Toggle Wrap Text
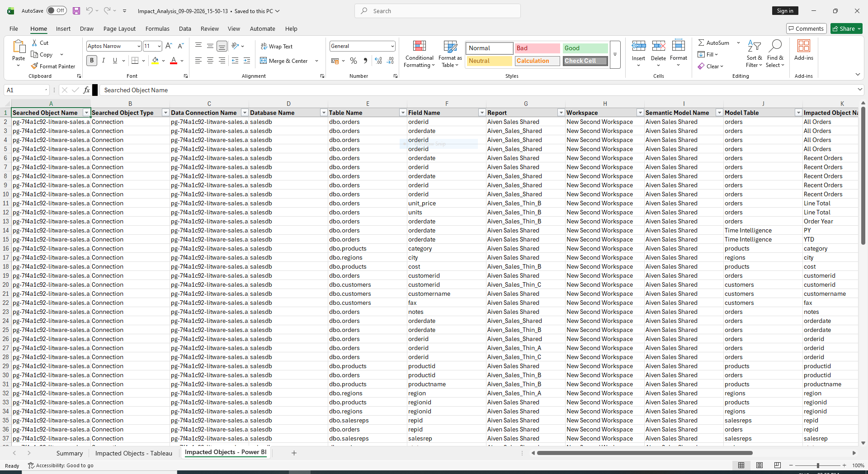The image size is (868, 474). (x=277, y=47)
